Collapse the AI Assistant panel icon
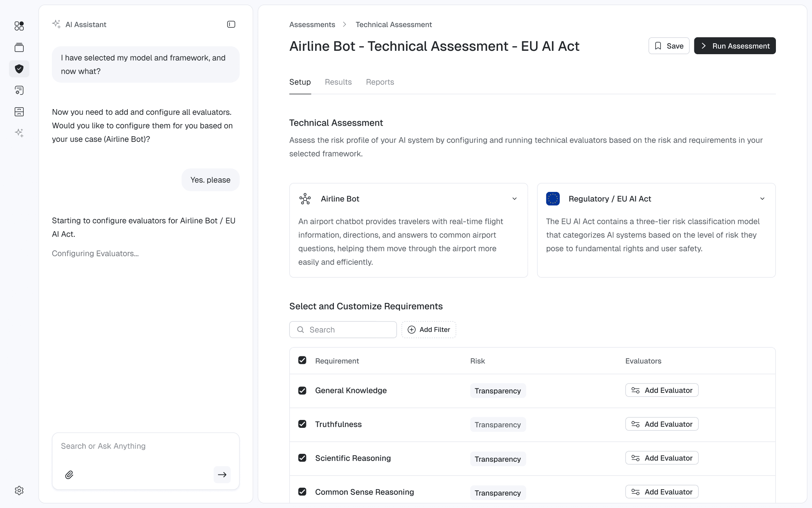This screenshot has height=508, width=812. point(231,24)
